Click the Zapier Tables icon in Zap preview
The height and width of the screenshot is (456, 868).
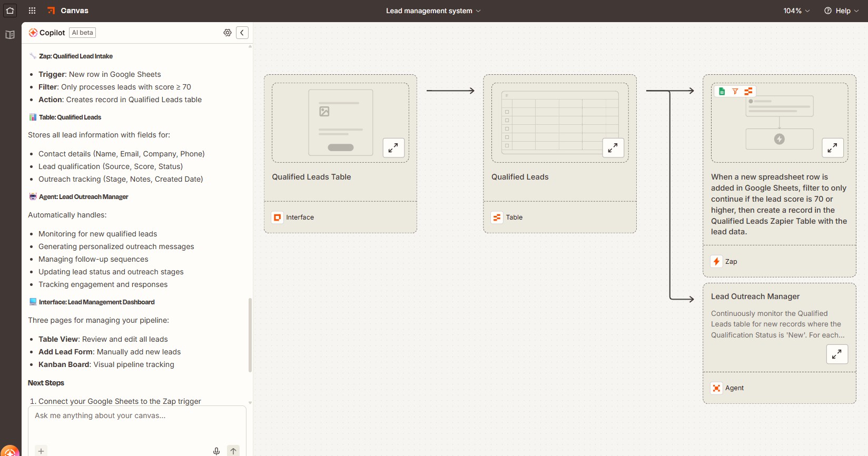click(x=748, y=92)
